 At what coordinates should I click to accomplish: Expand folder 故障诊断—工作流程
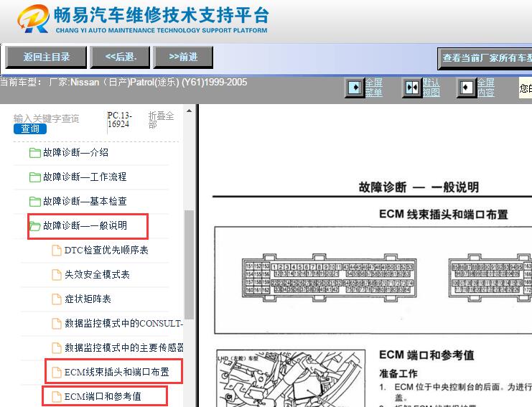point(85,177)
